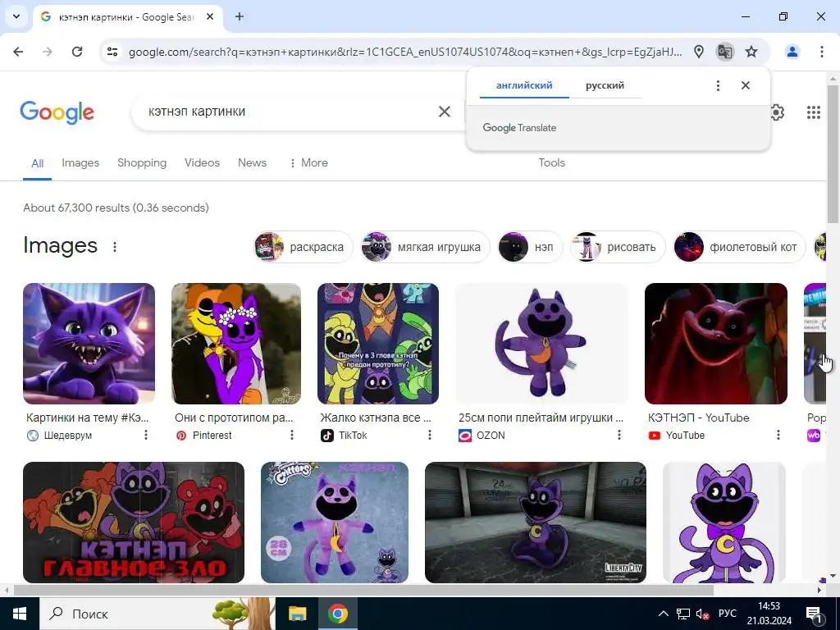This screenshot has height=630, width=840.
Task: Switch to the Shopping search tab
Action: (142, 162)
